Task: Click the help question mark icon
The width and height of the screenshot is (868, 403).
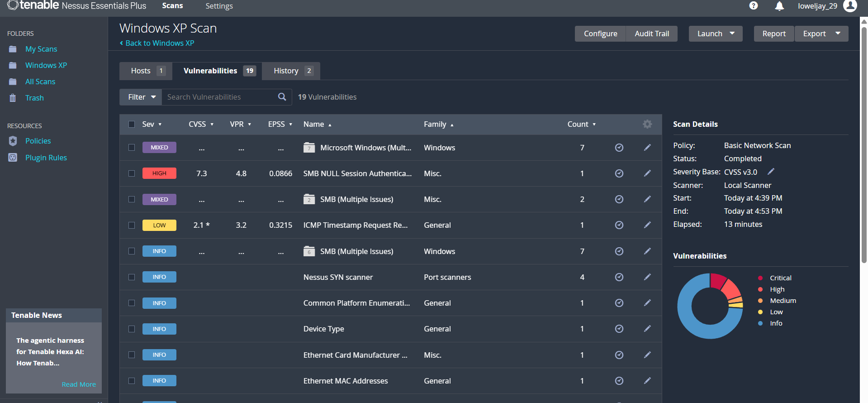Action: pyautogui.click(x=754, y=5)
